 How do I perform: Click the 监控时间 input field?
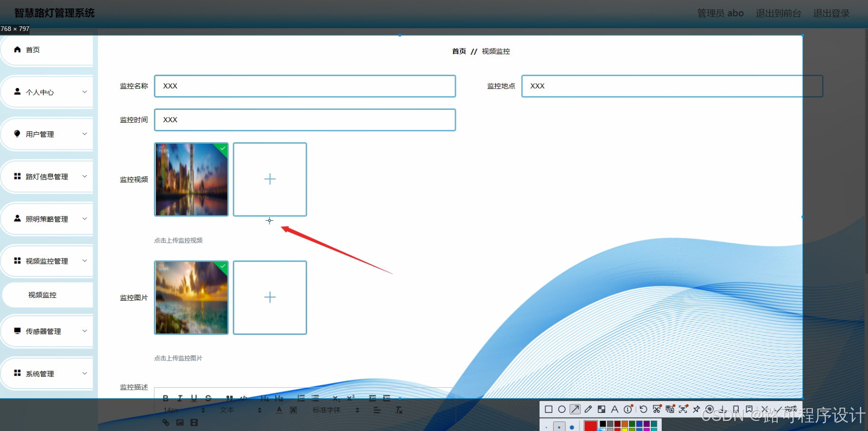(x=305, y=120)
